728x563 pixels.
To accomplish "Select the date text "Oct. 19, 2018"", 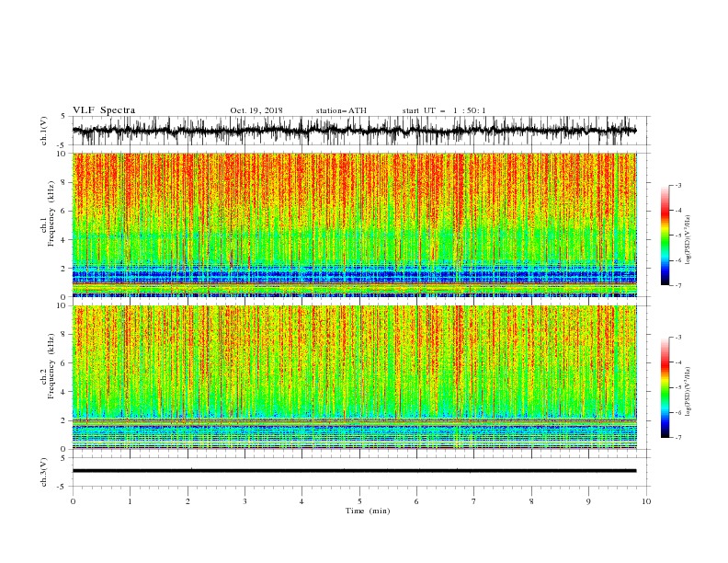I will 256,110.
